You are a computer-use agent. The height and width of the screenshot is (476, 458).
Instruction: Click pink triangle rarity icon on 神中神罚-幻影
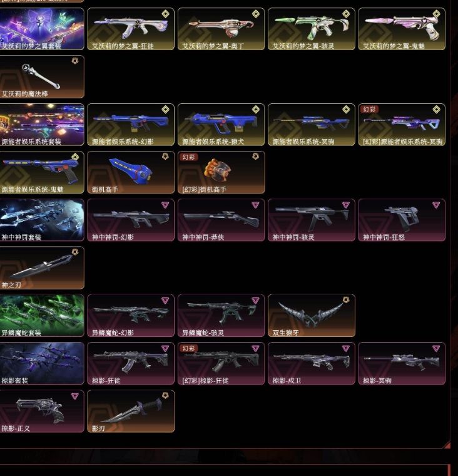pyautogui.click(x=165, y=205)
